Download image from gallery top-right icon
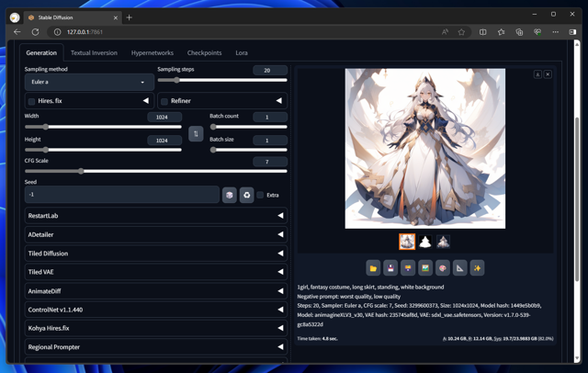 [537, 74]
